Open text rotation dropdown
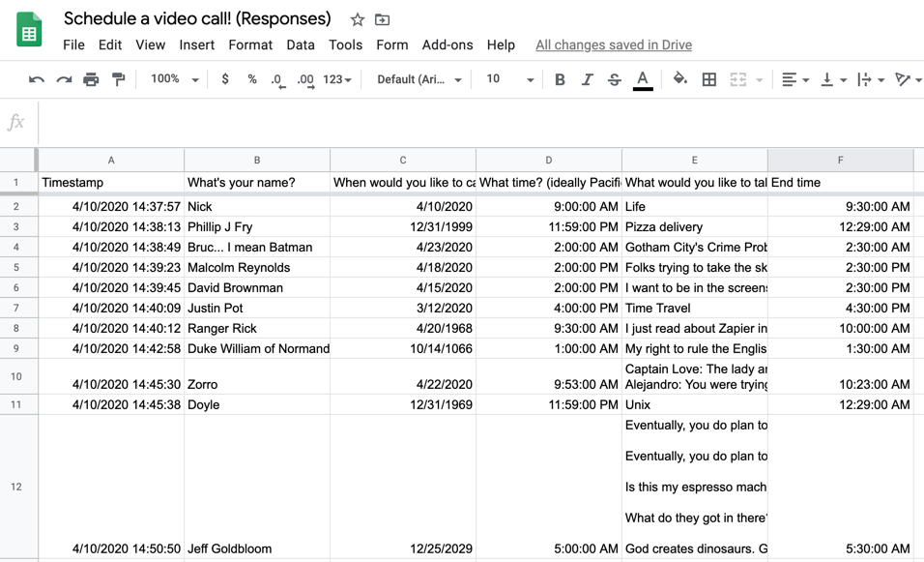Screen dimensions: 924x562 pos(909,79)
